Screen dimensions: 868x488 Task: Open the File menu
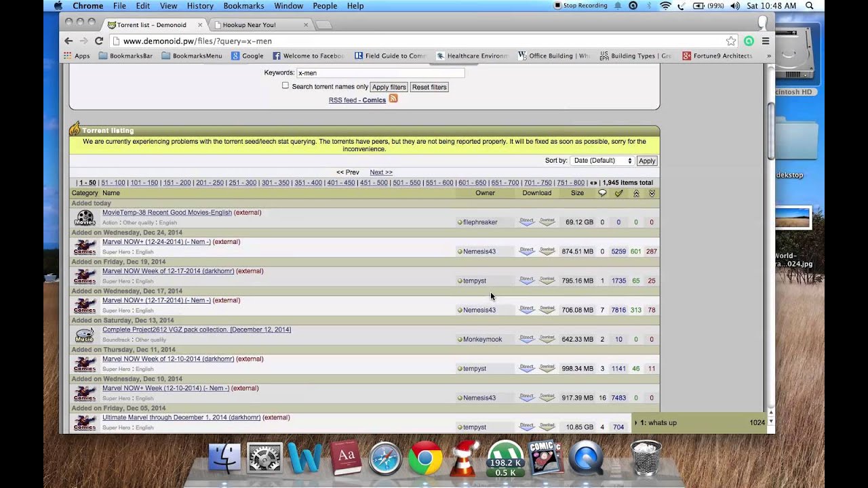pos(119,5)
